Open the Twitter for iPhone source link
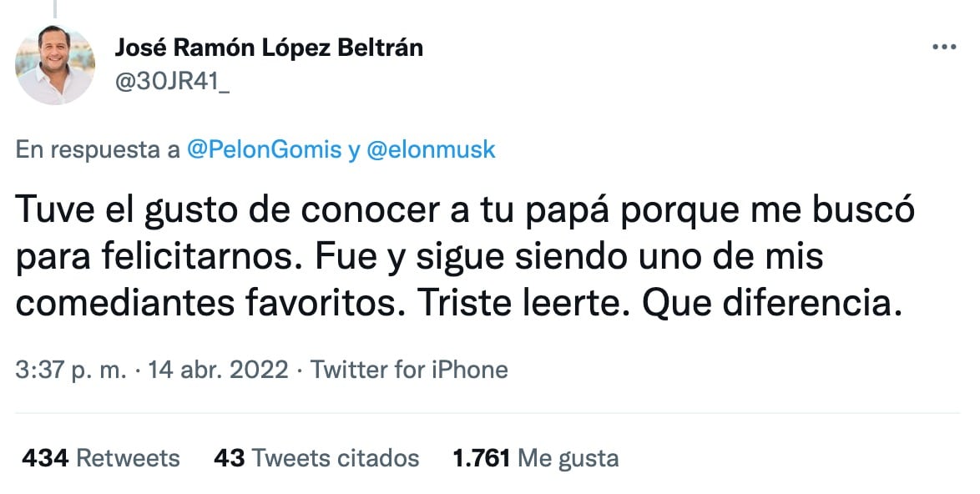 pyautogui.click(x=409, y=369)
